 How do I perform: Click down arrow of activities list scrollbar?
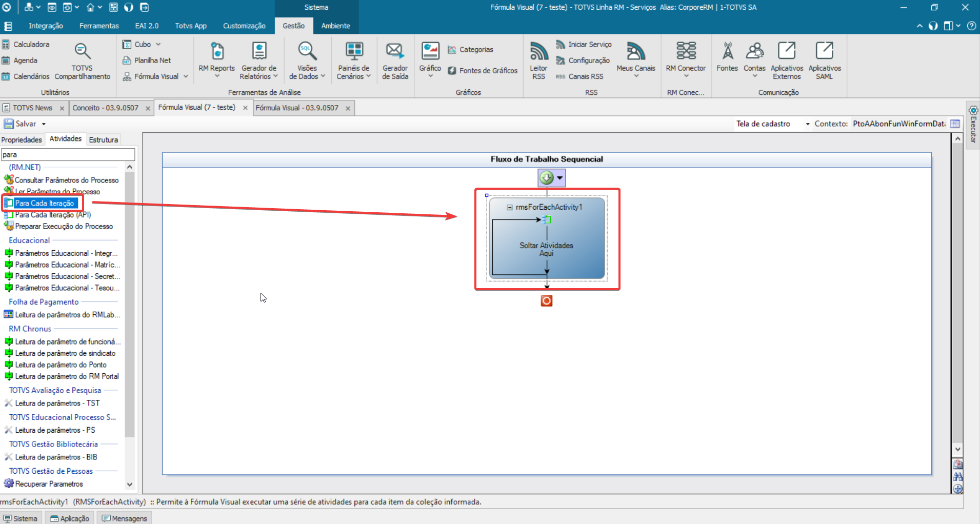click(x=129, y=484)
